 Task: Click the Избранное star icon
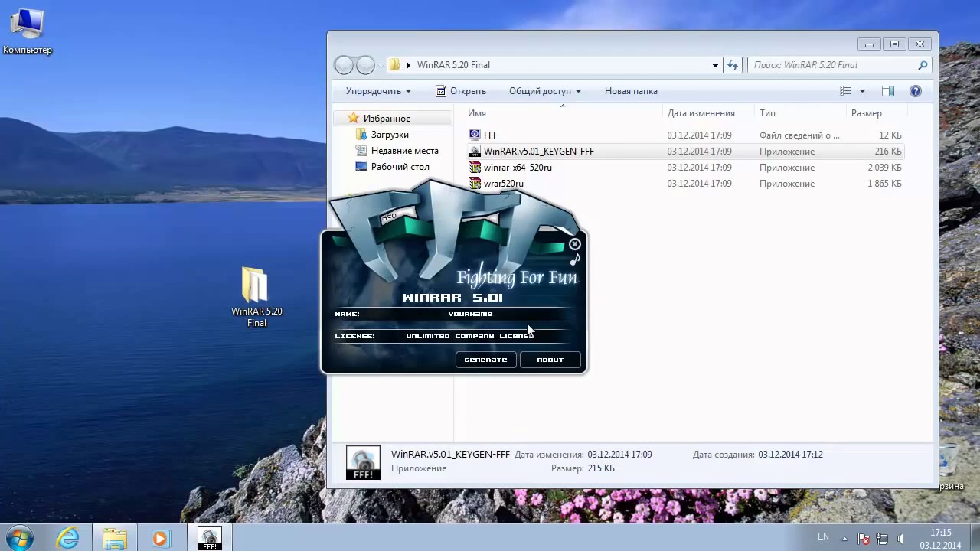pos(353,118)
